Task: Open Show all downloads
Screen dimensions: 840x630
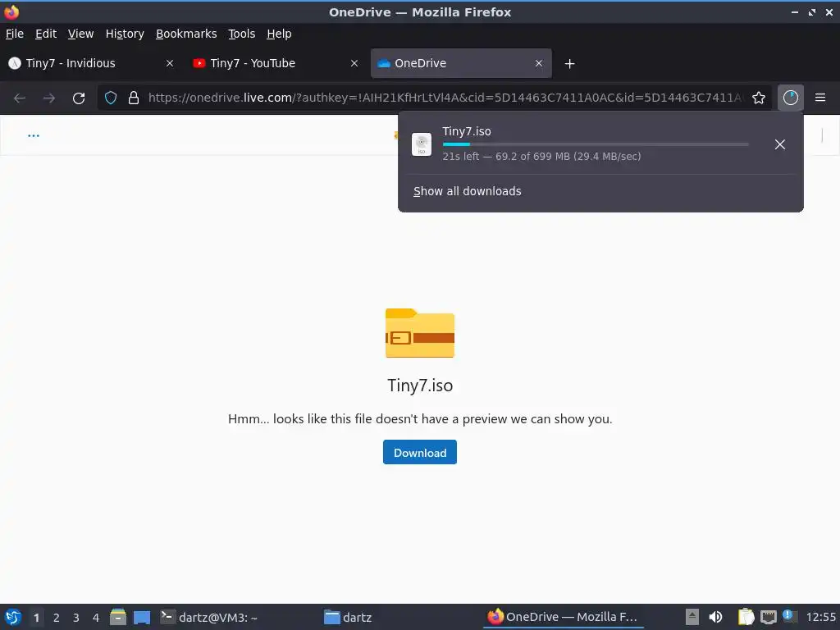Action: 467,191
